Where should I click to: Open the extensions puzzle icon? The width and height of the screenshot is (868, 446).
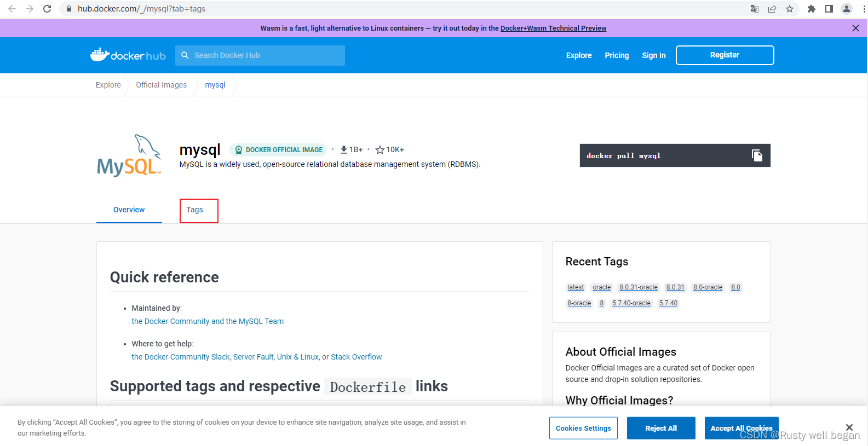coord(812,9)
